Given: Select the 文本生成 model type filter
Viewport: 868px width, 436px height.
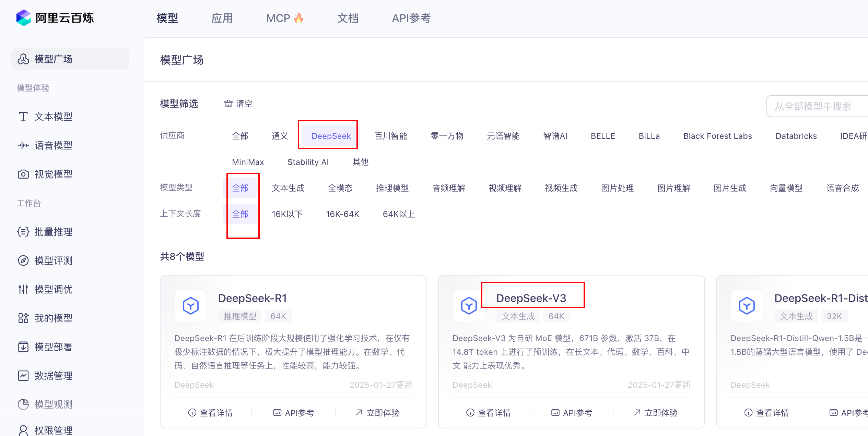Looking at the screenshot, I should 288,188.
